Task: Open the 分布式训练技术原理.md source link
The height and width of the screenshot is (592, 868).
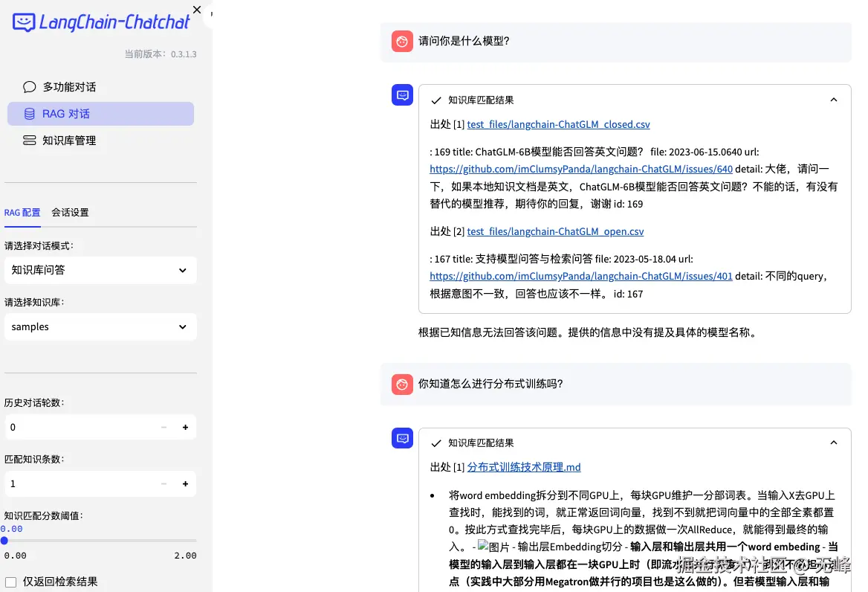Action: pyautogui.click(x=524, y=467)
